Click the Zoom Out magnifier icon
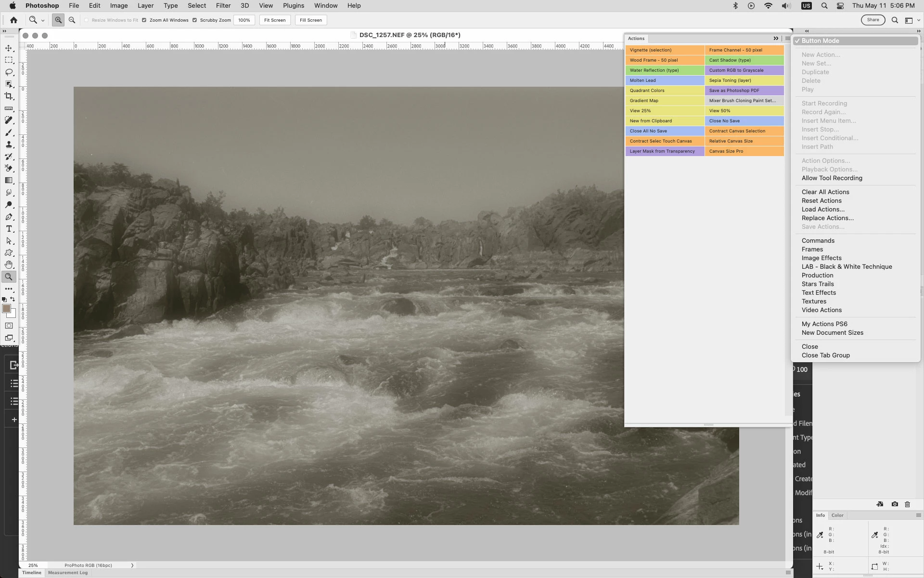The image size is (924, 578). [72, 20]
